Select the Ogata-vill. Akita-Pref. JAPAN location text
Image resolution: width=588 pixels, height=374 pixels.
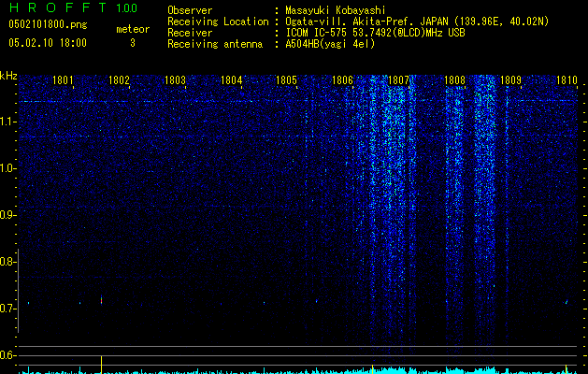417,22
